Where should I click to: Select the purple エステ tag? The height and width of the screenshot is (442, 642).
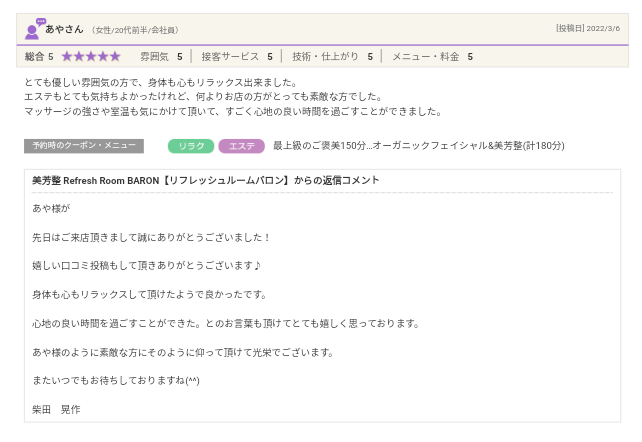click(x=241, y=146)
